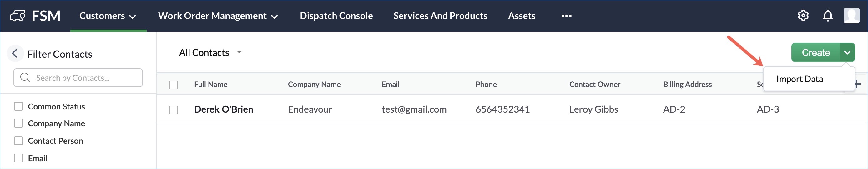Toggle the select-all contacts checkbox
Screen dimensions: 868x169
point(174,85)
